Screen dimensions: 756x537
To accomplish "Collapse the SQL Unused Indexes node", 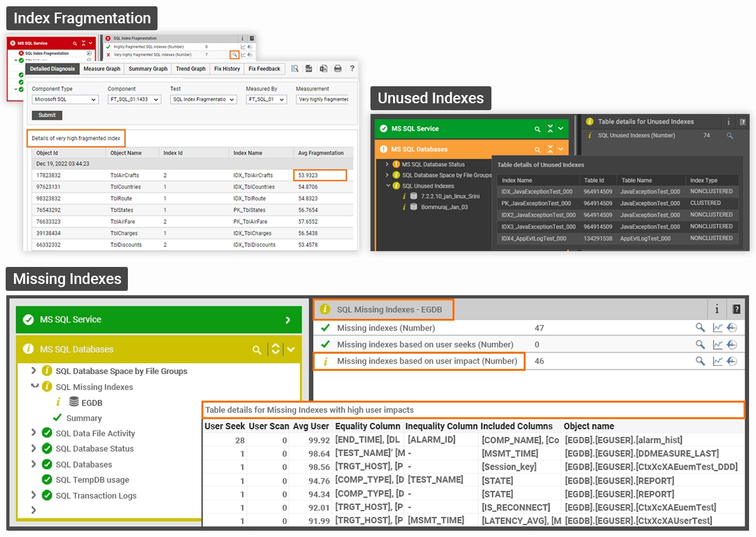I will [387, 186].
